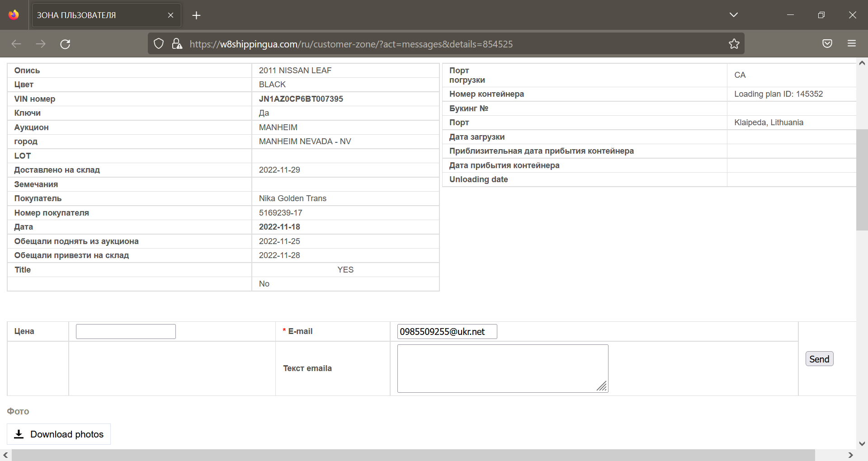Click the E-mail address input field
The width and height of the screenshot is (868, 461).
click(x=447, y=331)
